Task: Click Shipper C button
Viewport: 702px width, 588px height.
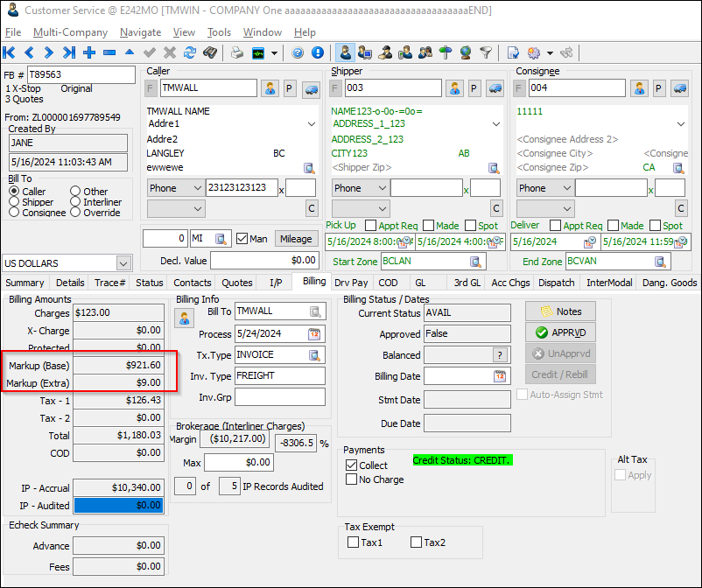Action: click(496, 208)
